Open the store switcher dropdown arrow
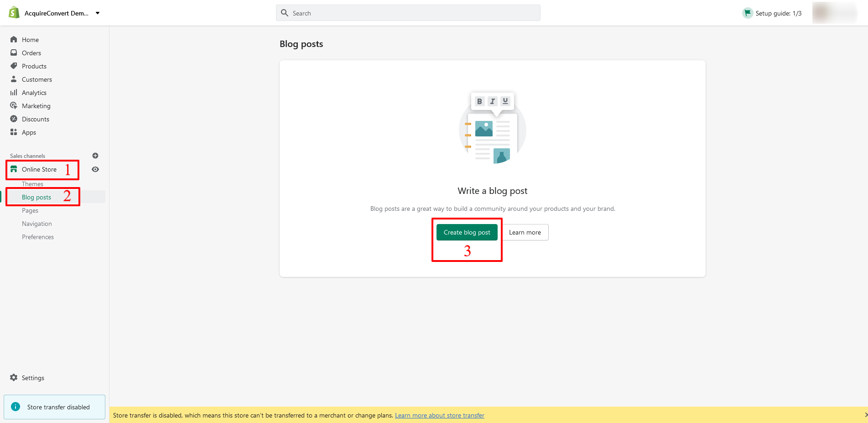Image resolution: width=868 pixels, height=423 pixels. [x=98, y=13]
